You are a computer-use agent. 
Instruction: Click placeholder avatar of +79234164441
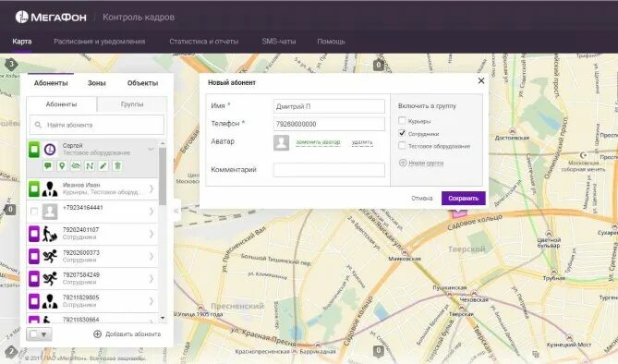click(x=50, y=212)
